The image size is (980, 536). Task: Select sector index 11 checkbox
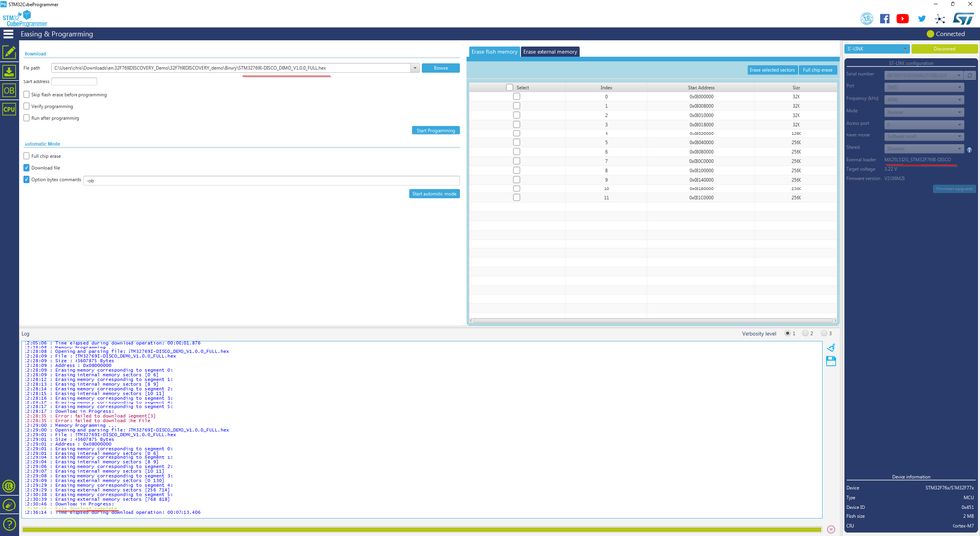pyautogui.click(x=516, y=197)
